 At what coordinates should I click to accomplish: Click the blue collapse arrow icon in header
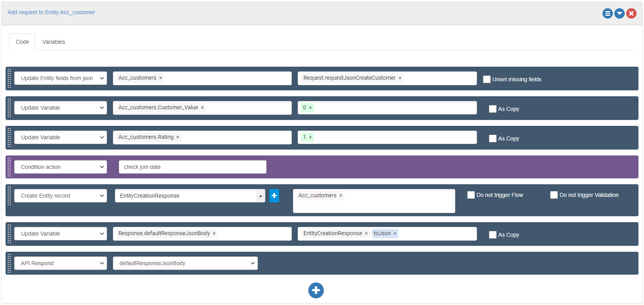point(620,14)
